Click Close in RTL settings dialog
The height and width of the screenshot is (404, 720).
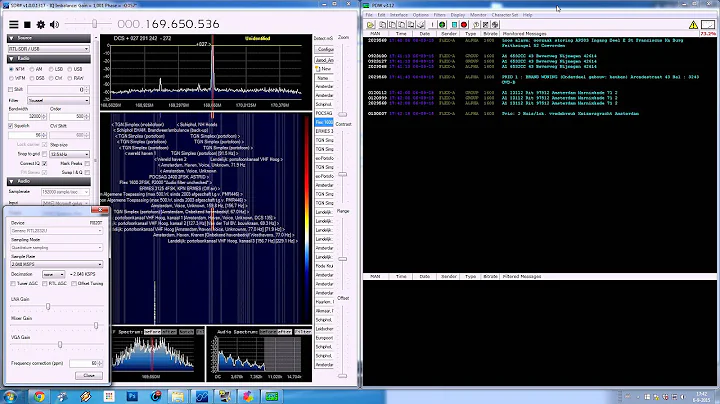89,376
